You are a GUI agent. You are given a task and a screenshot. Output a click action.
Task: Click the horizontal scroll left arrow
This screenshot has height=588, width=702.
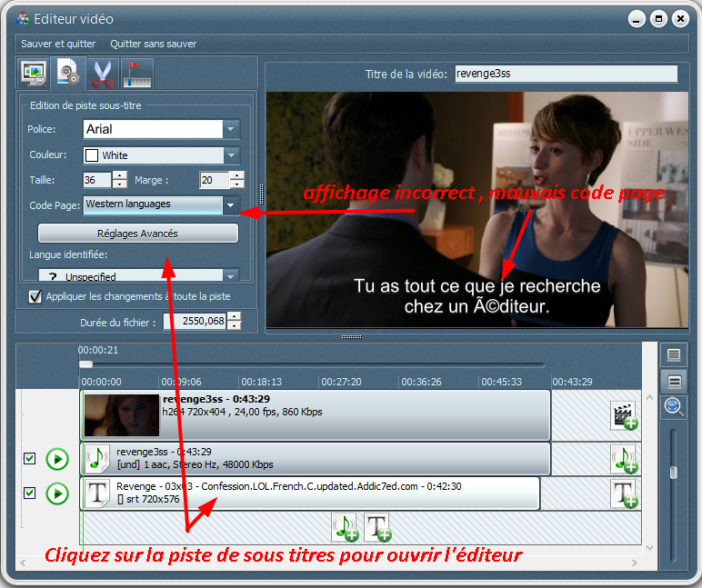click(24, 563)
